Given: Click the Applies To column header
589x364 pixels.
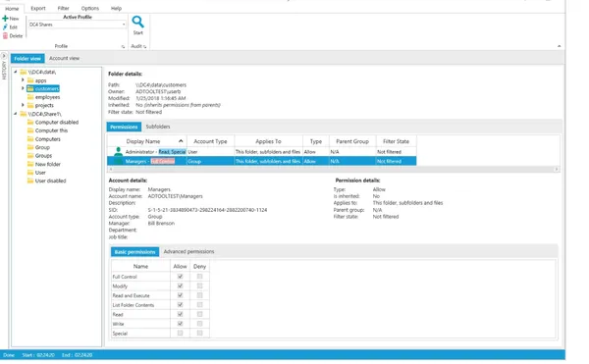Looking at the screenshot, I should coord(268,141).
